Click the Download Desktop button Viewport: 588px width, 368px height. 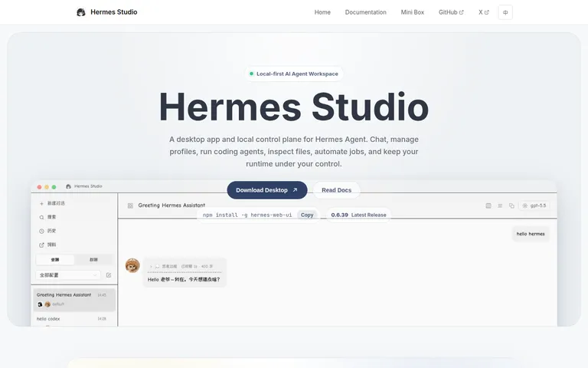pos(267,190)
